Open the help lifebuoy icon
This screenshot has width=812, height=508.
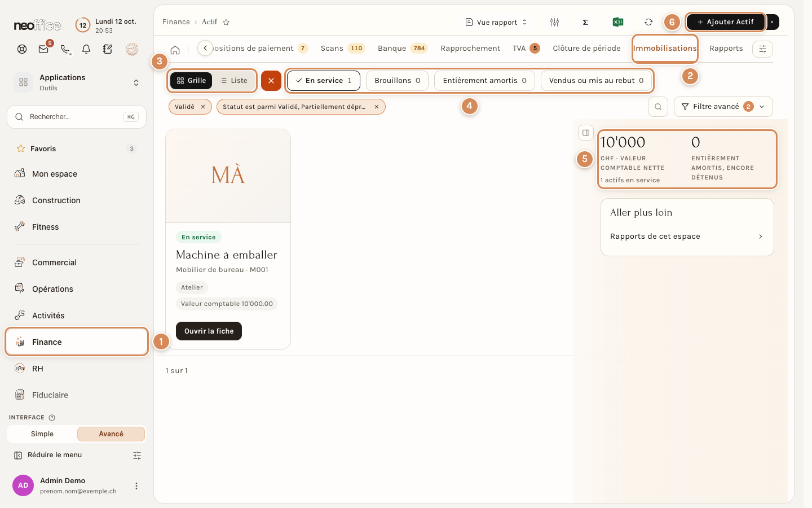[x=22, y=49]
